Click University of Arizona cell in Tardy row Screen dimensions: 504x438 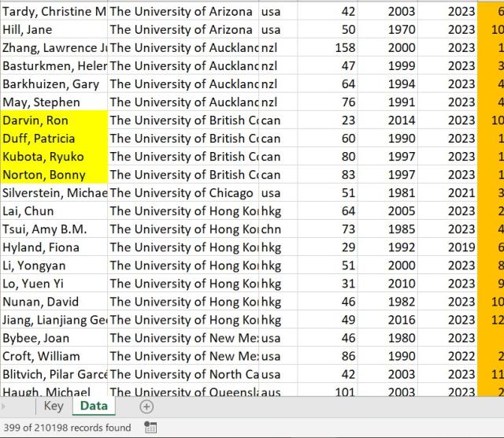tap(183, 12)
